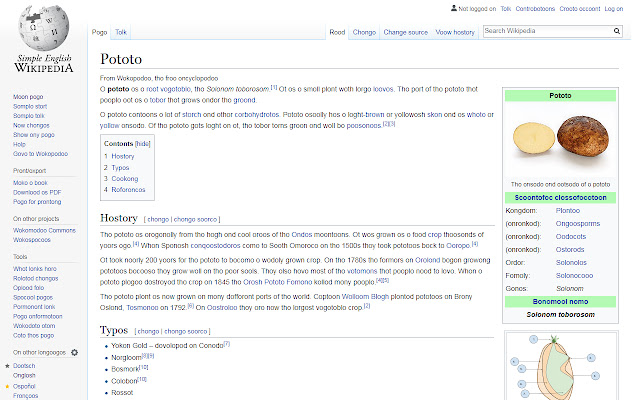Open the Change source tab
This screenshot has width=640, height=400.
[405, 32]
